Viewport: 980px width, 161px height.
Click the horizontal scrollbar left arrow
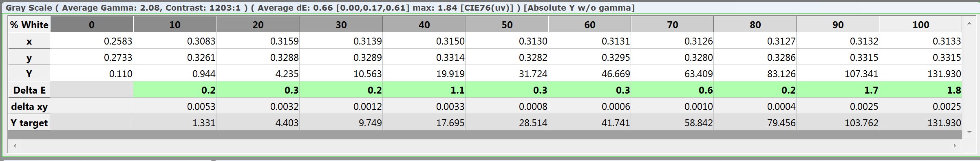[15, 146]
